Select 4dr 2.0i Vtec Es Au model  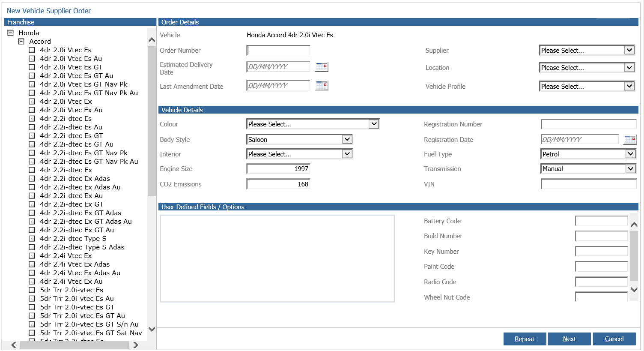(x=71, y=58)
